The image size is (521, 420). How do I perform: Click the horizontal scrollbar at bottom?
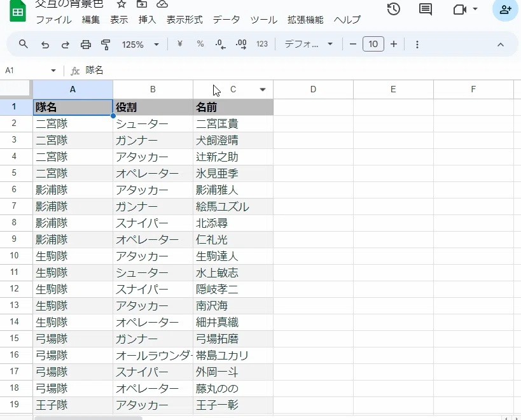click(88, 418)
